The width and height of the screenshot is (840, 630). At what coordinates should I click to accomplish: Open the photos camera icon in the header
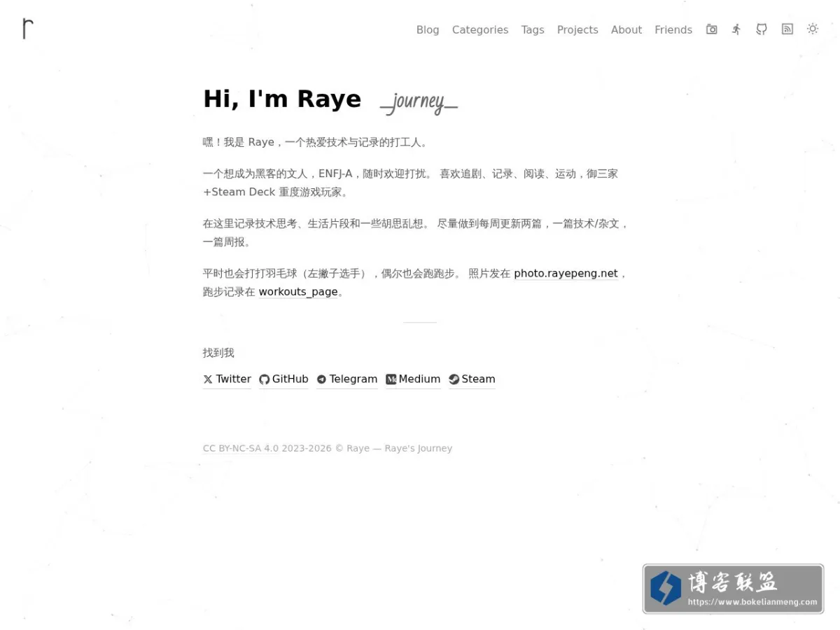[712, 29]
